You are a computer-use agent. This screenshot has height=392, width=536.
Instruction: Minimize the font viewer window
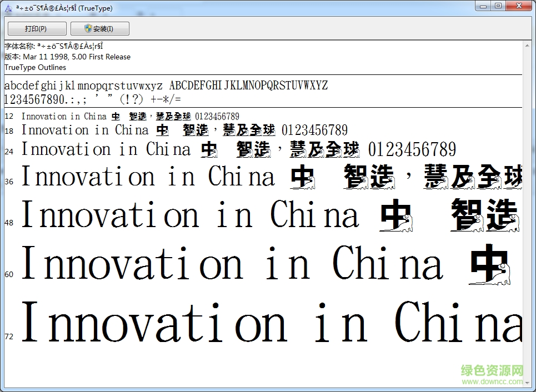[x=483, y=6]
